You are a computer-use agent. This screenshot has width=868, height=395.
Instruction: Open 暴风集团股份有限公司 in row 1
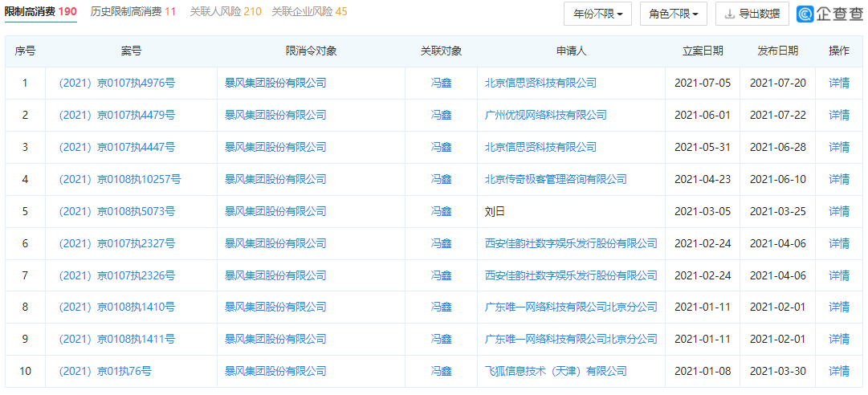pos(275,83)
